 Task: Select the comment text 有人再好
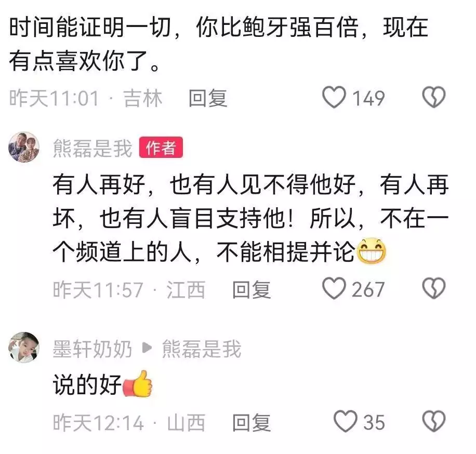(x=99, y=184)
